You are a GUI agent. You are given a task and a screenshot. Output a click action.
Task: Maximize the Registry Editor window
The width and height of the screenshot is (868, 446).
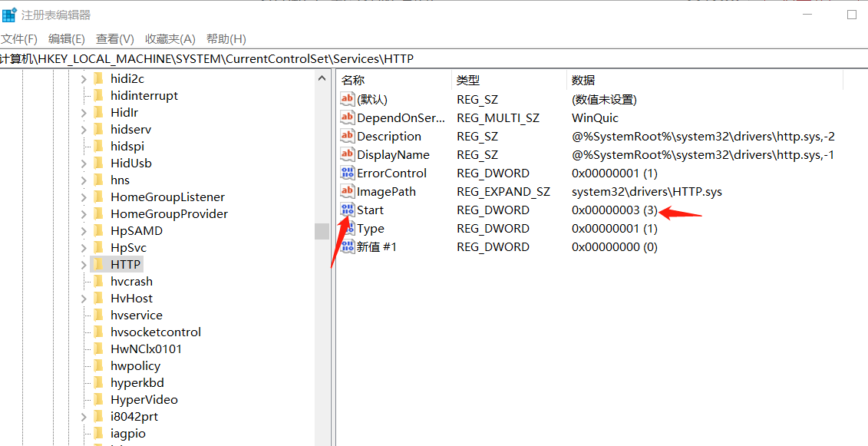(x=852, y=15)
